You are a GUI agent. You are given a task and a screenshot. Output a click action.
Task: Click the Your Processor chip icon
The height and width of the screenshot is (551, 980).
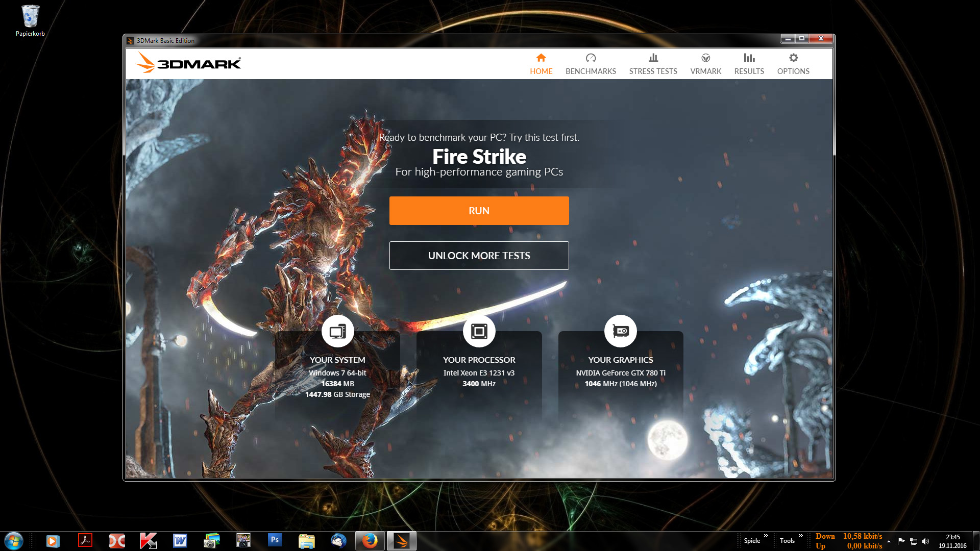click(479, 332)
